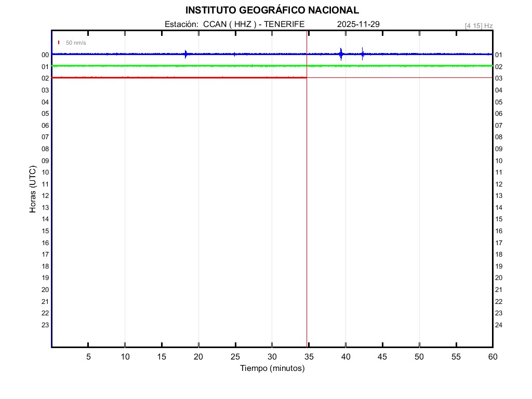The image size is (532, 399).
Task: Click hour label 24 on right axis
Action: (499, 325)
